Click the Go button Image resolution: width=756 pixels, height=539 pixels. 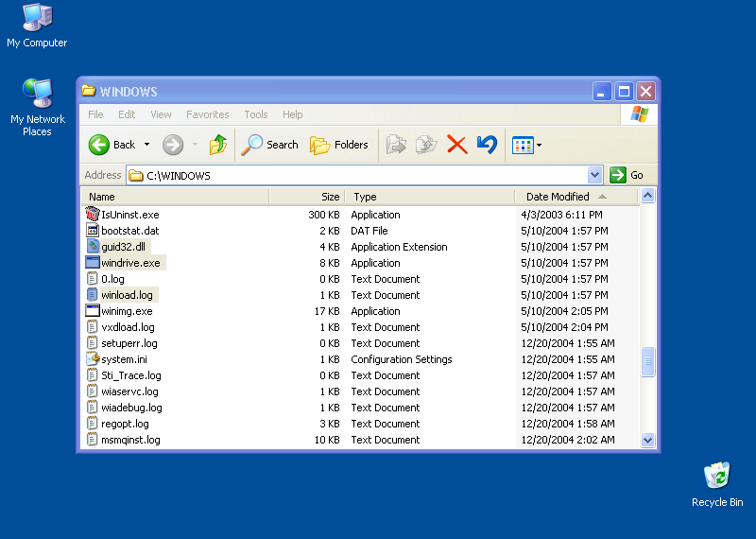pyautogui.click(x=627, y=175)
